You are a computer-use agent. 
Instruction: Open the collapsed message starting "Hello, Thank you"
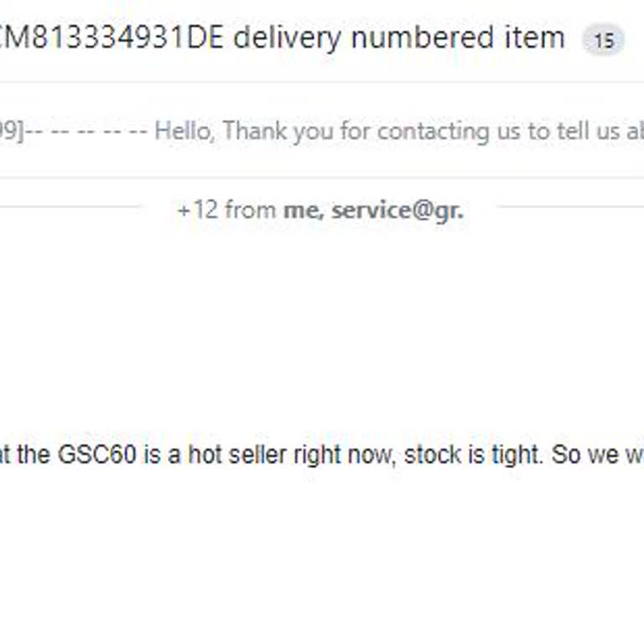pos(335,132)
